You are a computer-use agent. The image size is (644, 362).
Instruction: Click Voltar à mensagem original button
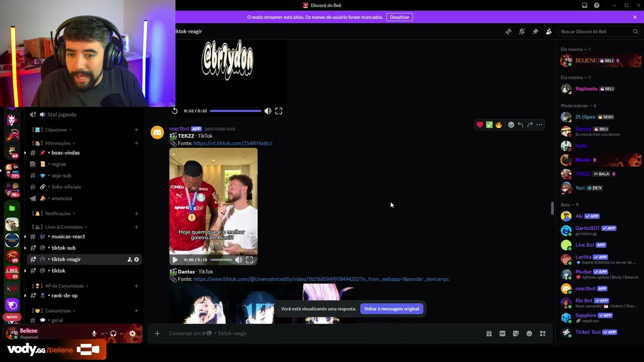point(391,309)
